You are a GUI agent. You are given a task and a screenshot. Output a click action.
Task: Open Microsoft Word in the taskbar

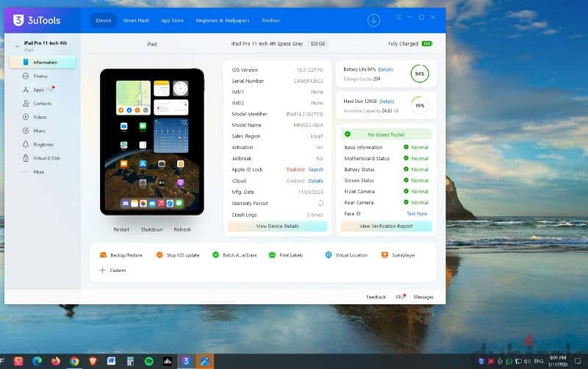(112, 361)
